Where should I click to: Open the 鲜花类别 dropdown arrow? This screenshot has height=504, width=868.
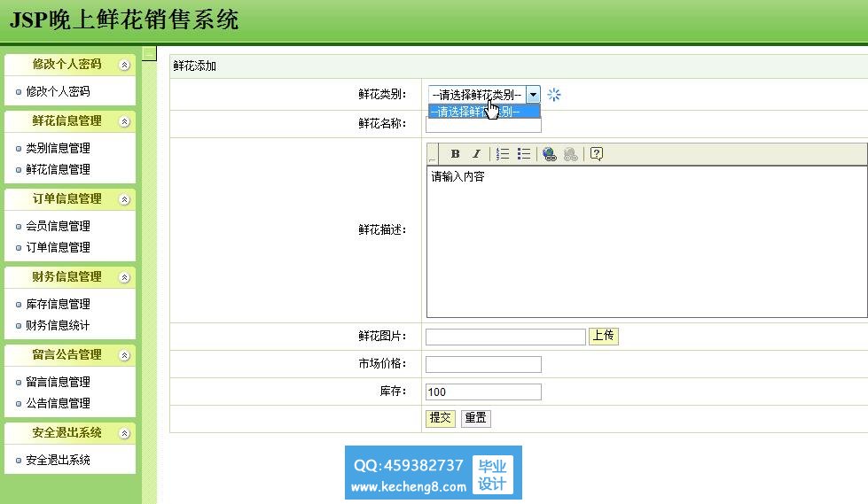tap(533, 95)
